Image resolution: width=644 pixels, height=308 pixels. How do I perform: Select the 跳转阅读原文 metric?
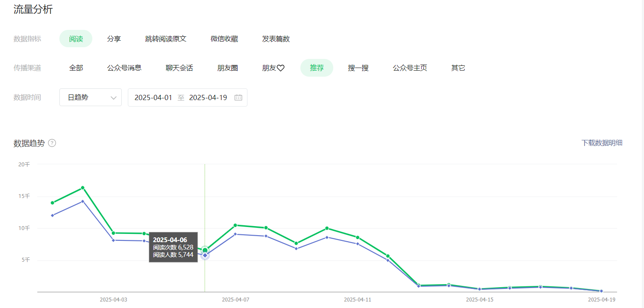click(x=166, y=39)
